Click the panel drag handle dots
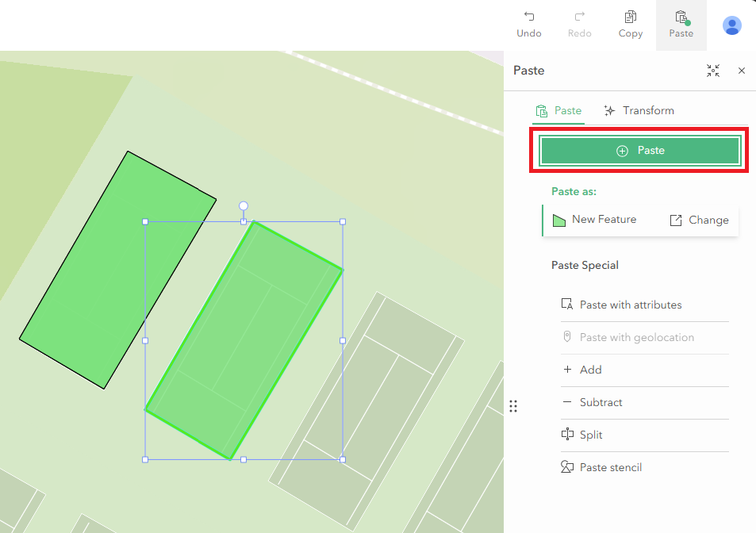The image size is (756, 533). click(x=513, y=405)
